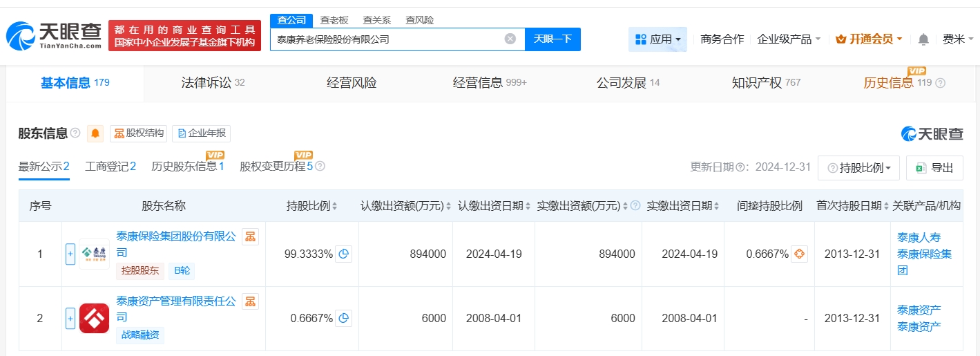This screenshot has height=356, width=980.
Task: Click the 导出 export button
Action: (934, 168)
